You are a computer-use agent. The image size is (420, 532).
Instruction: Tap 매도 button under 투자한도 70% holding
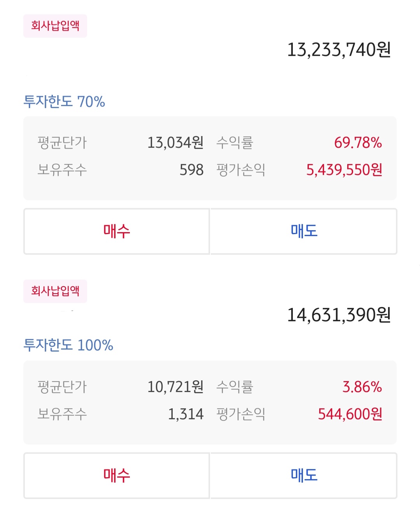point(304,231)
